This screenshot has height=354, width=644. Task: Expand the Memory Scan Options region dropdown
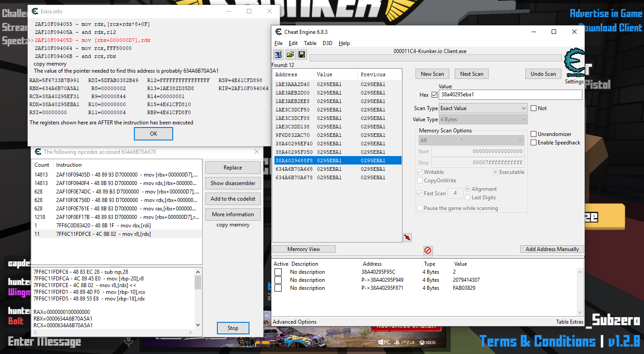(471, 140)
